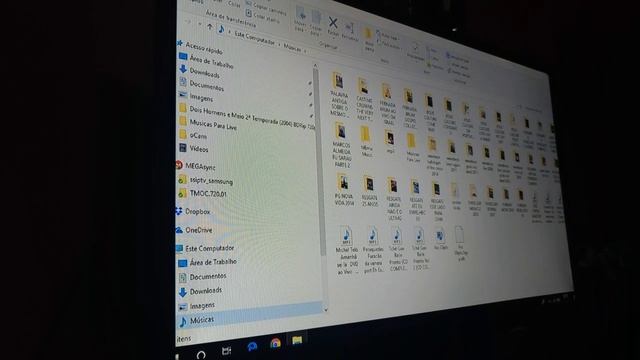This screenshot has height=360, width=640.
Task: Open Cortana circle on the taskbar
Action: 201,355
